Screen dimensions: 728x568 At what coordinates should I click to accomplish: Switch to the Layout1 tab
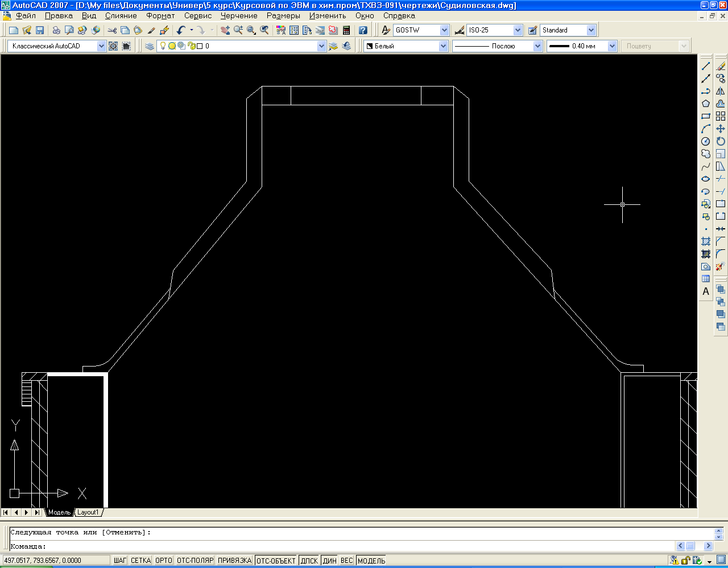[x=88, y=512]
